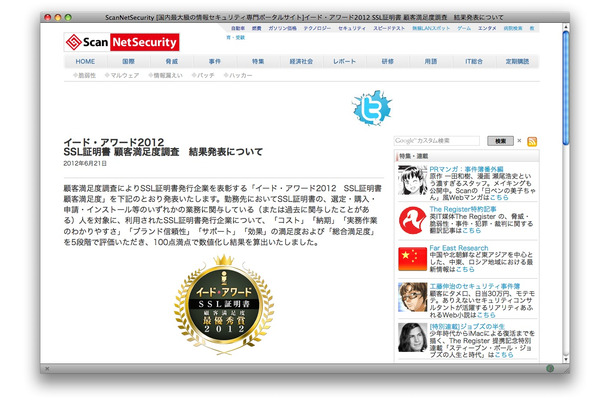Open the 経済社会 navigation tab

(x=301, y=61)
